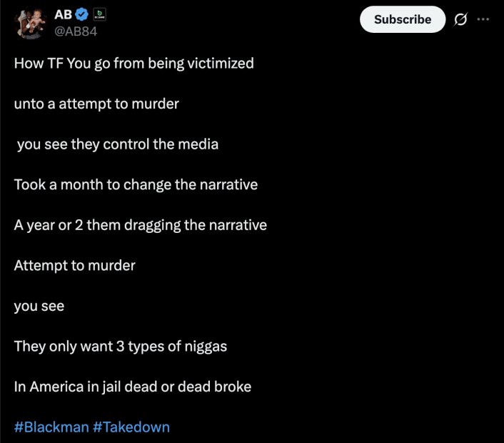
Task: Open the @AB84 handle link
Action: [76, 31]
